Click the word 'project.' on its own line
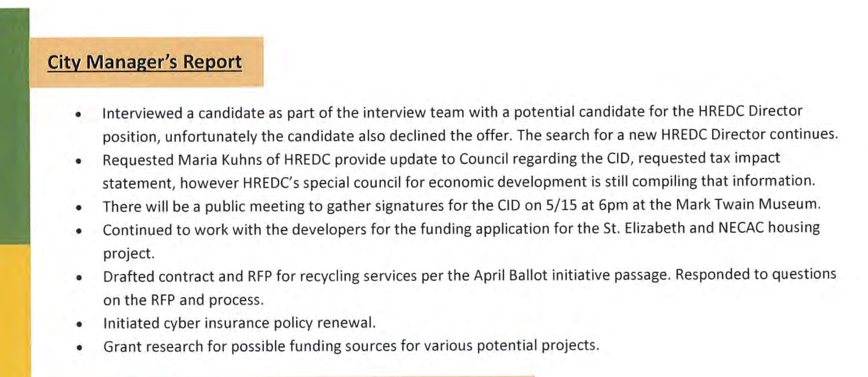Screen dimensions: 868x377 point(129,254)
